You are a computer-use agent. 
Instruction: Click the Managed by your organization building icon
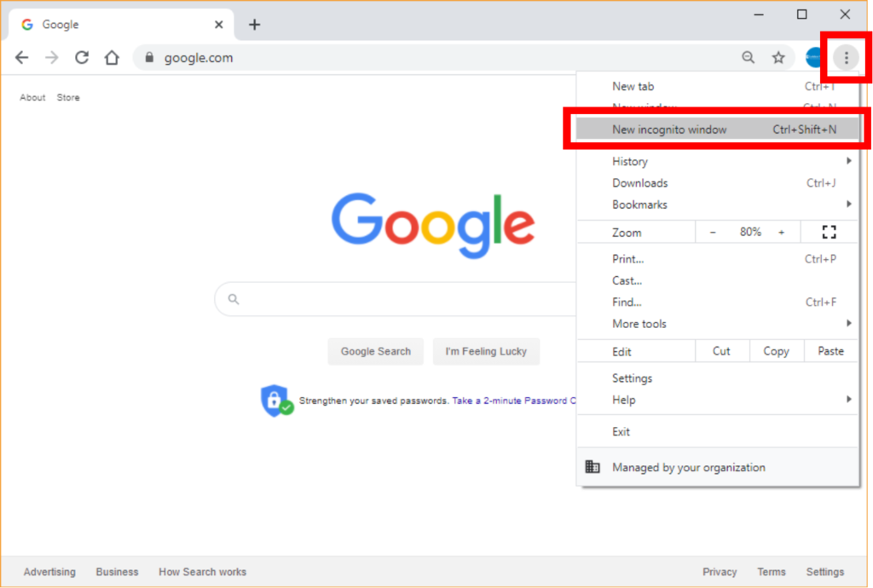[x=593, y=467]
